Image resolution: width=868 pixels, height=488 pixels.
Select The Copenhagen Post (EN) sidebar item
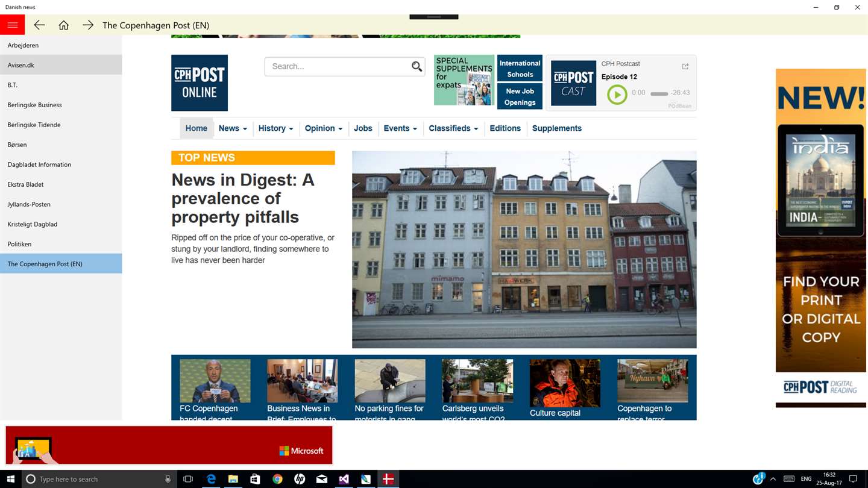(x=61, y=264)
